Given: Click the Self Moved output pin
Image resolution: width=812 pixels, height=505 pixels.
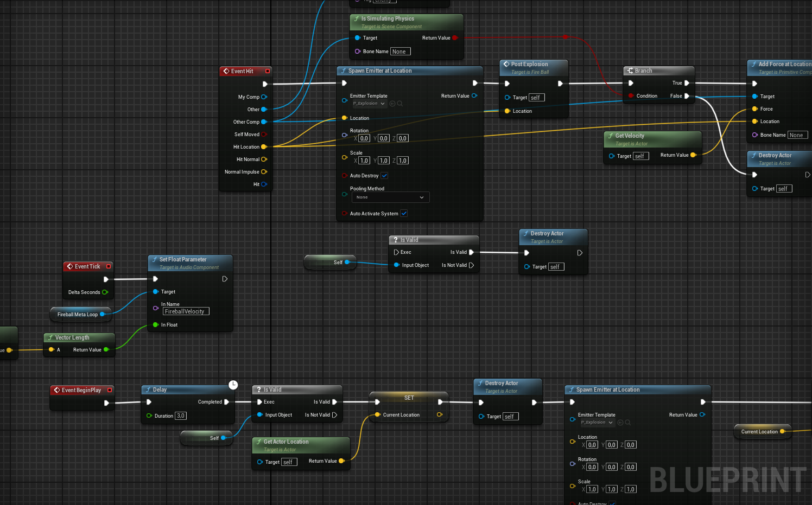Looking at the screenshot, I should (264, 135).
